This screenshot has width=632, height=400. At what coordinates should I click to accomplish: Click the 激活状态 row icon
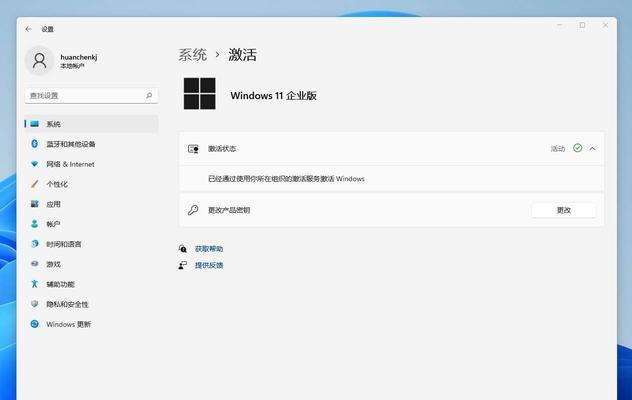tap(193, 149)
